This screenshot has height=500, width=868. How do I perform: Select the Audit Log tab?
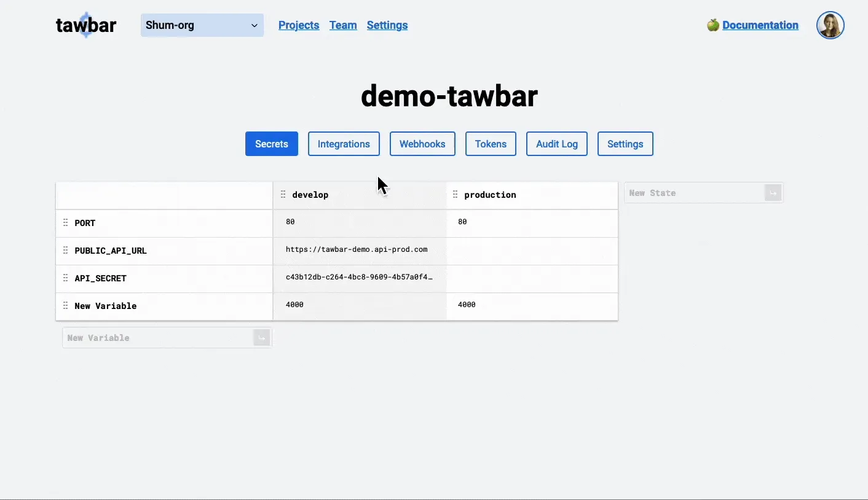click(556, 144)
